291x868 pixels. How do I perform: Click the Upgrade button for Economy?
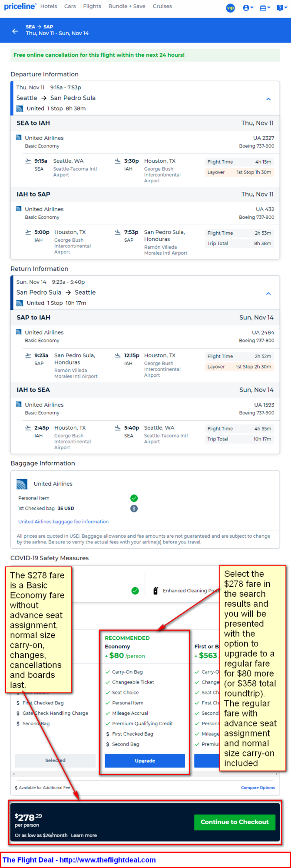coord(145,760)
